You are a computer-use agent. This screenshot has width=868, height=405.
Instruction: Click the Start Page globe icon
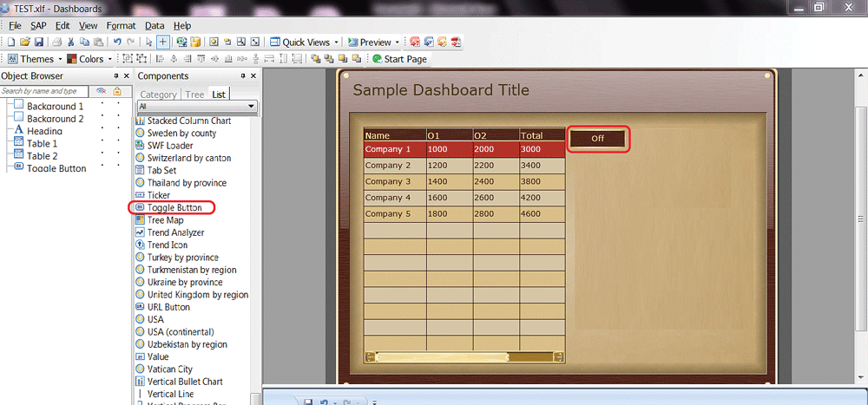point(377,59)
